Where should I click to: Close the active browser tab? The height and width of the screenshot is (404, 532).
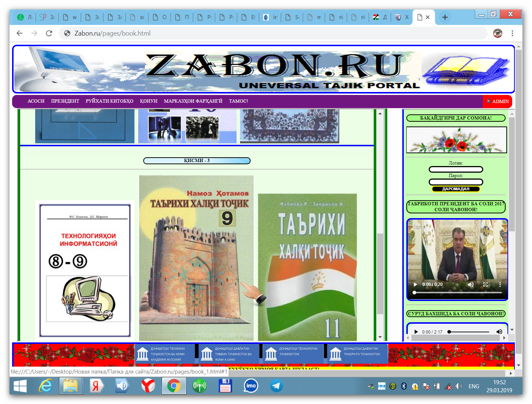click(x=428, y=17)
